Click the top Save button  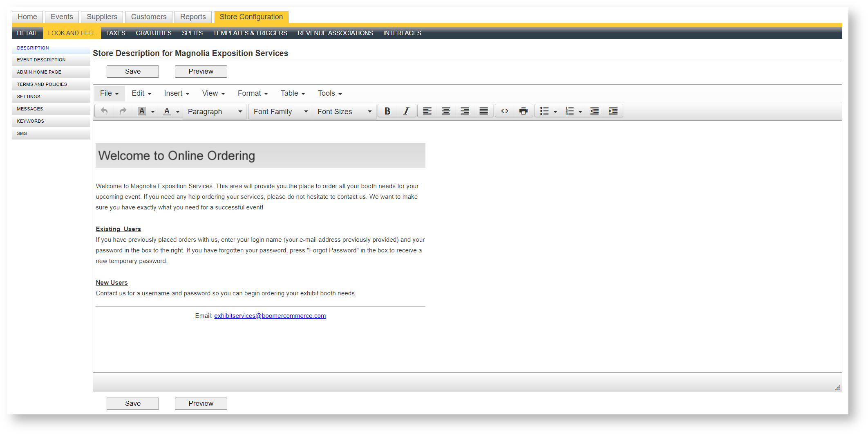pos(133,72)
